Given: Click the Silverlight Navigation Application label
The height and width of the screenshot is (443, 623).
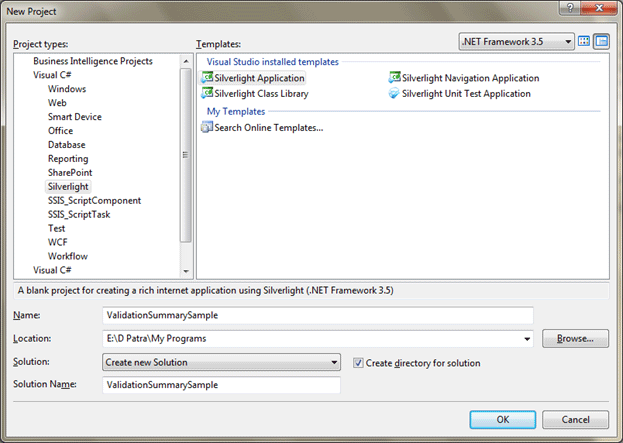Looking at the screenshot, I should [x=470, y=78].
